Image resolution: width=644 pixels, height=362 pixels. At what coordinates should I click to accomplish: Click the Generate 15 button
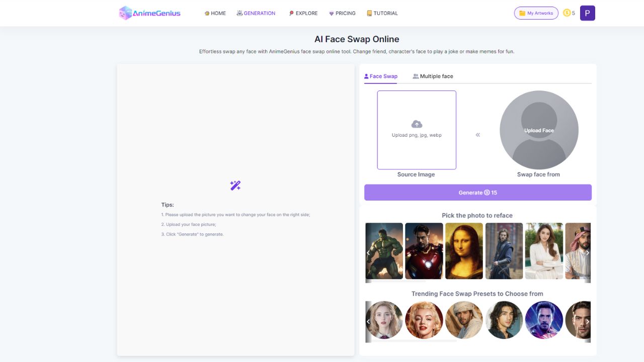pyautogui.click(x=477, y=193)
